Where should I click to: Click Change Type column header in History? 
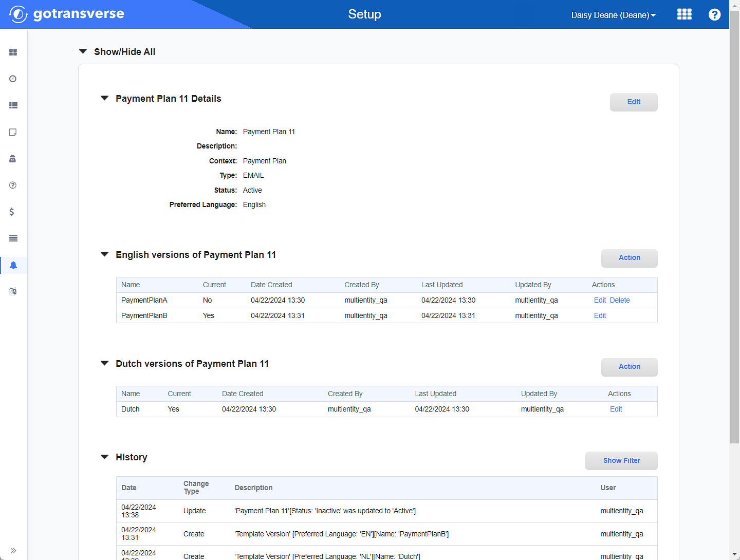(196, 488)
